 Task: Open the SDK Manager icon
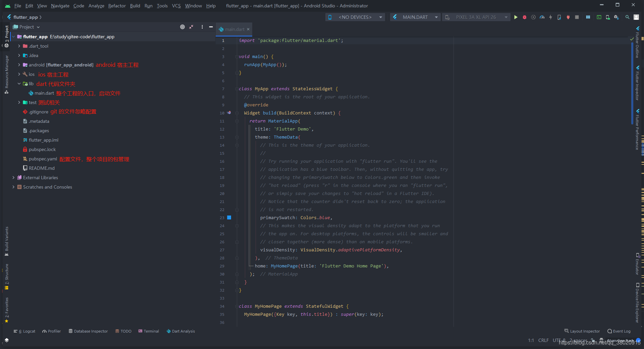(616, 17)
